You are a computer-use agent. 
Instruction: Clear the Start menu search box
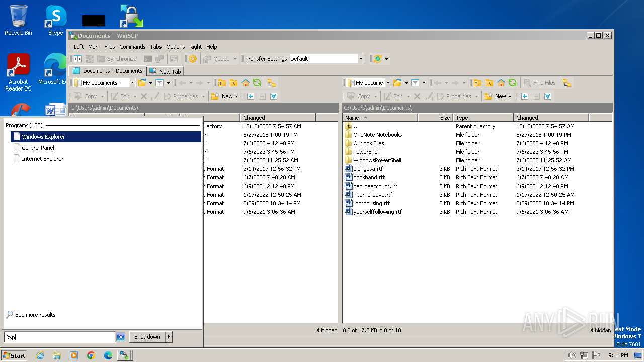(121, 337)
